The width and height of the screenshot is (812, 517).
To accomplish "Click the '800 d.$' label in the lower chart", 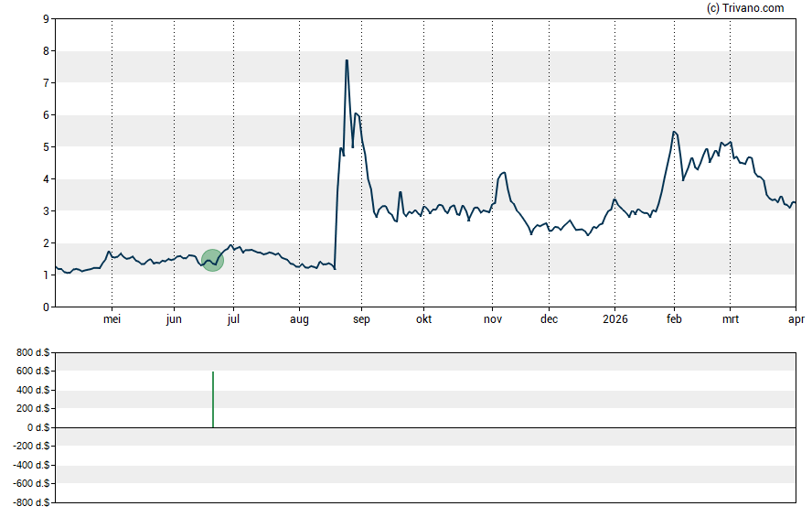I will tap(32, 352).
